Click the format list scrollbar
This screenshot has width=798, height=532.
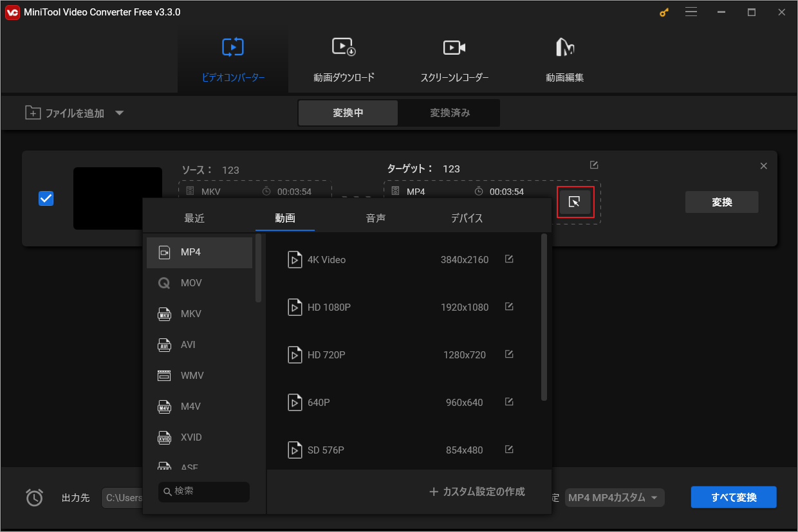tap(258, 268)
